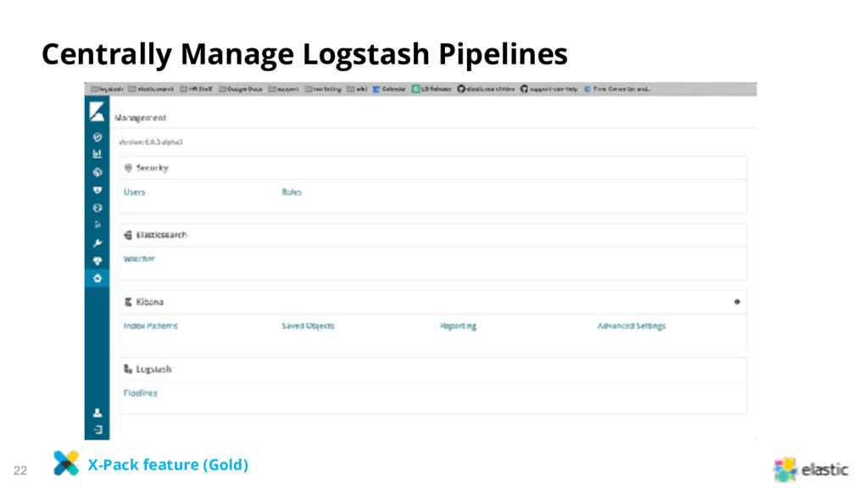Click the shield icon beside Security
This screenshot has height=488, width=868.
[x=129, y=168]
